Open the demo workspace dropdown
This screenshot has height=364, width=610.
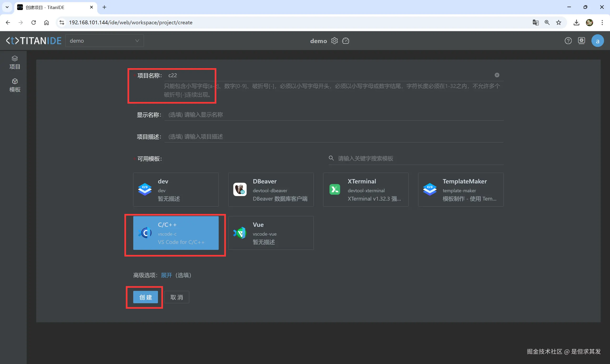coord(105,41)
